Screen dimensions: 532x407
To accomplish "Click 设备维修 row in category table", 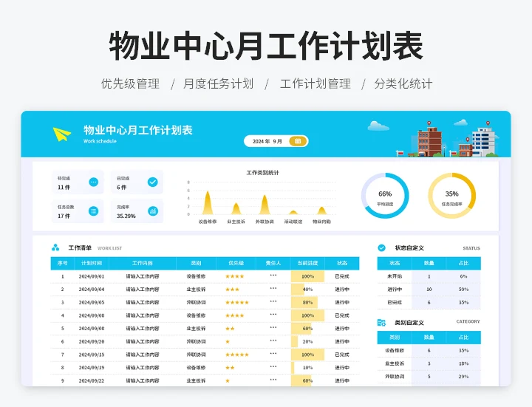I will (x=429, y=350).
